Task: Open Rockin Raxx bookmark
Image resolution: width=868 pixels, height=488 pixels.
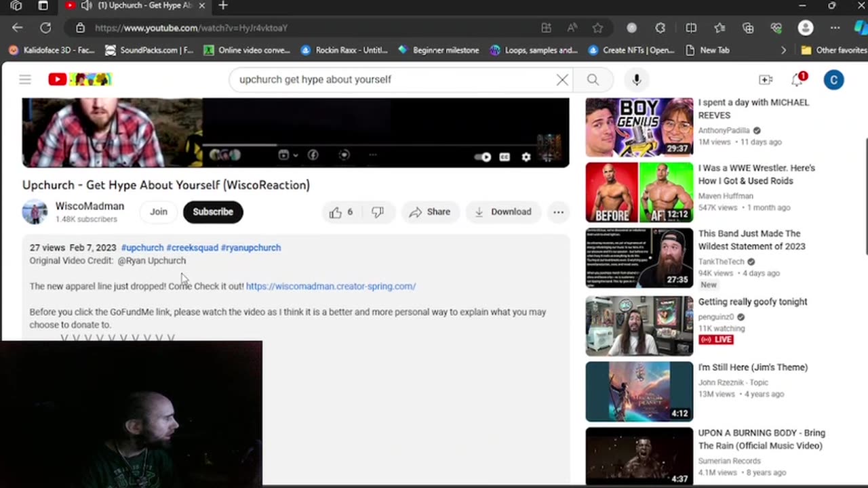Action: point(344,50)
